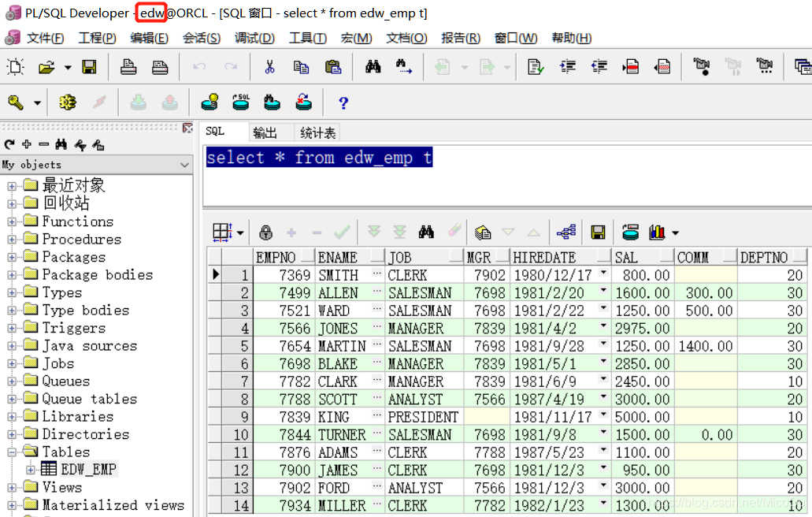Switch to the 输出 tab

(x=265, y=133)
